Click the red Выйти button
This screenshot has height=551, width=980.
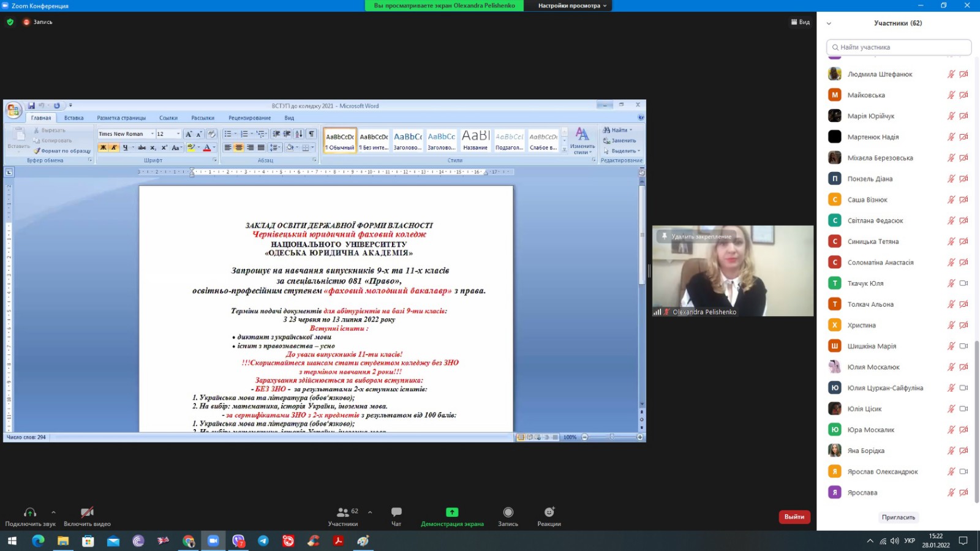(794, 517)
